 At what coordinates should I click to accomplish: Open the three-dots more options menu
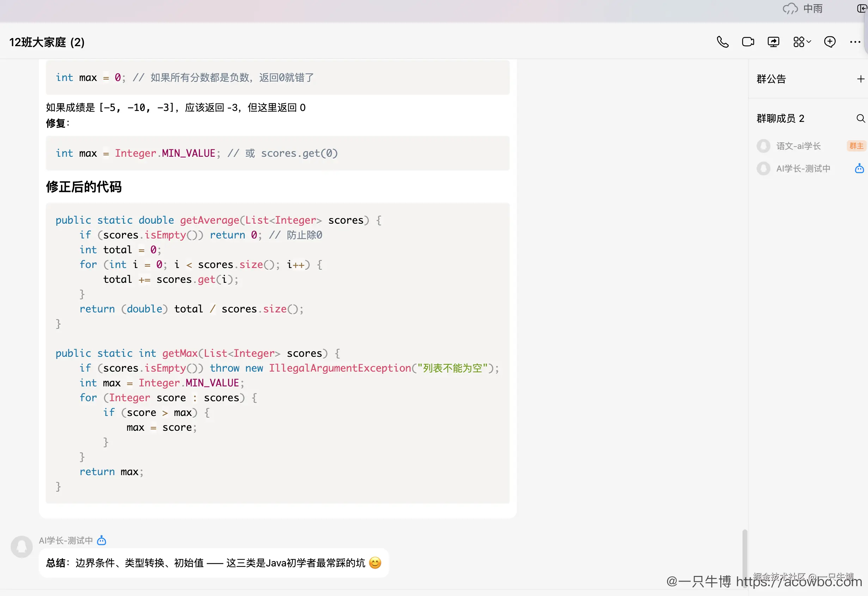(x=855, y=42)
